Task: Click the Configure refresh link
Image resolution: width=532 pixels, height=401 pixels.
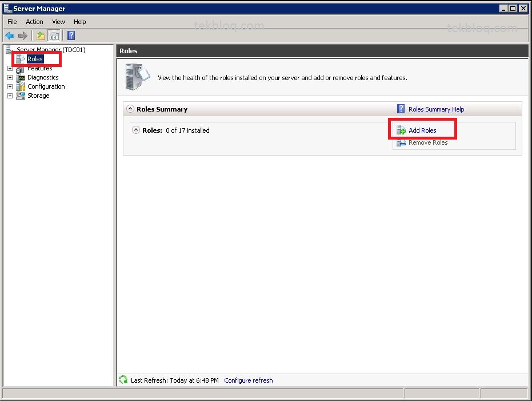Action: (x=249, y=380)
